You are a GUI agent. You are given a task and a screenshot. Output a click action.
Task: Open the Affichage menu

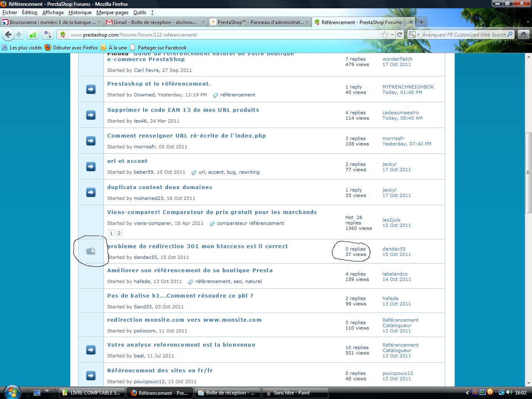point(53,12)
